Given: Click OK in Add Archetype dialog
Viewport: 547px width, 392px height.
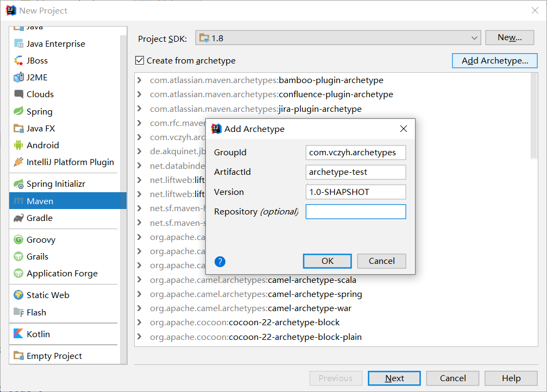Looking at the screenshot, I should click(x=327, y=261).
